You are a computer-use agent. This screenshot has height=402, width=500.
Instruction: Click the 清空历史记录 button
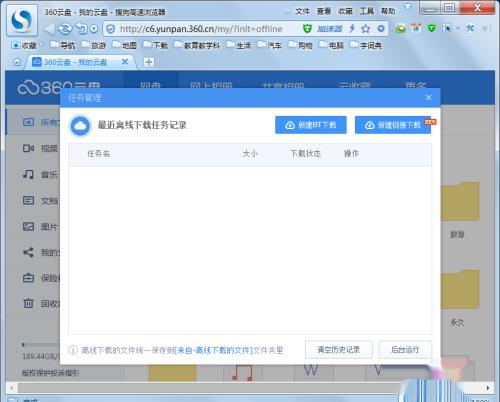click(339, 350)
